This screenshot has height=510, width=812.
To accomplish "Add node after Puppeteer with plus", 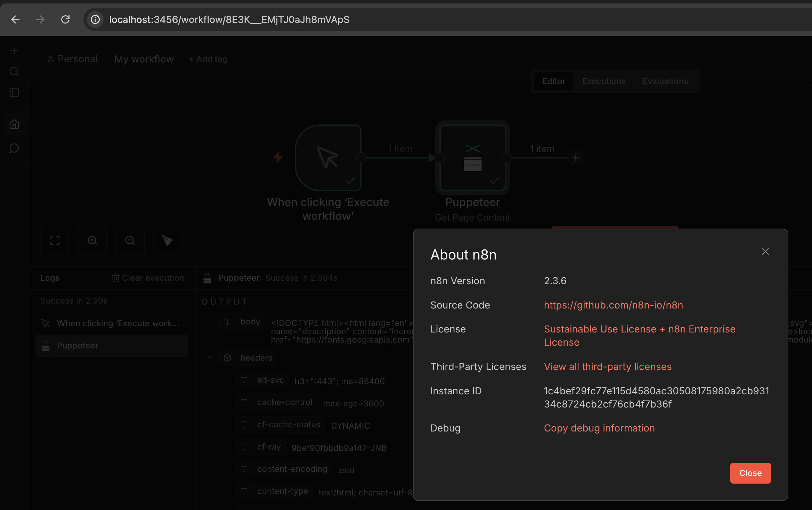I will [x=576, y=158].
